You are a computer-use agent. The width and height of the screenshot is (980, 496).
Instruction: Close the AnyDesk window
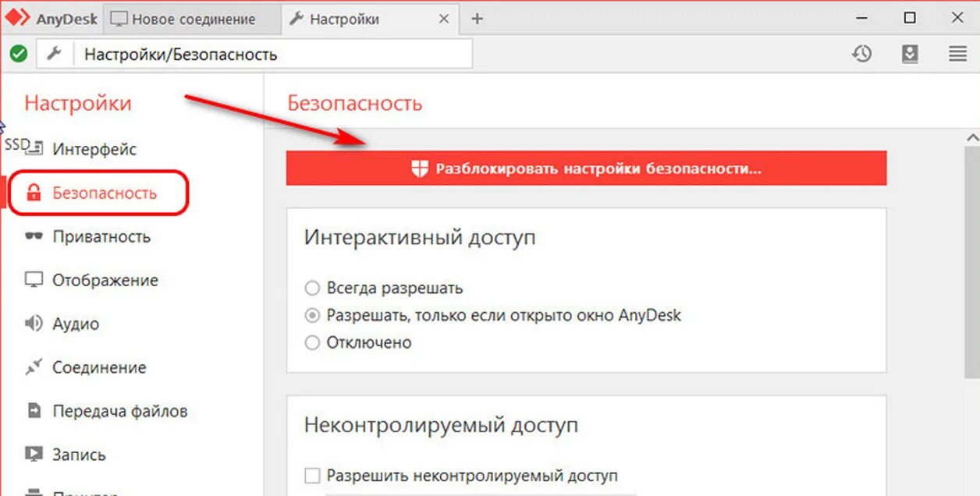tap(958, 19)
